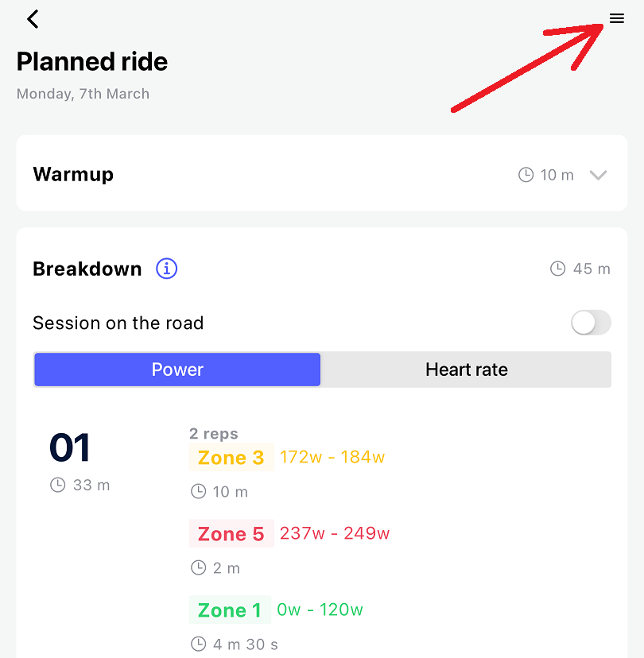Select the red Zone 5 badge
644x658 pixels.
(231, 534)
